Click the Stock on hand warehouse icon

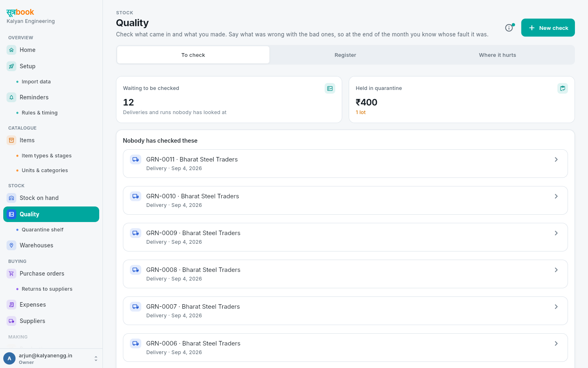tap(11, 198)
